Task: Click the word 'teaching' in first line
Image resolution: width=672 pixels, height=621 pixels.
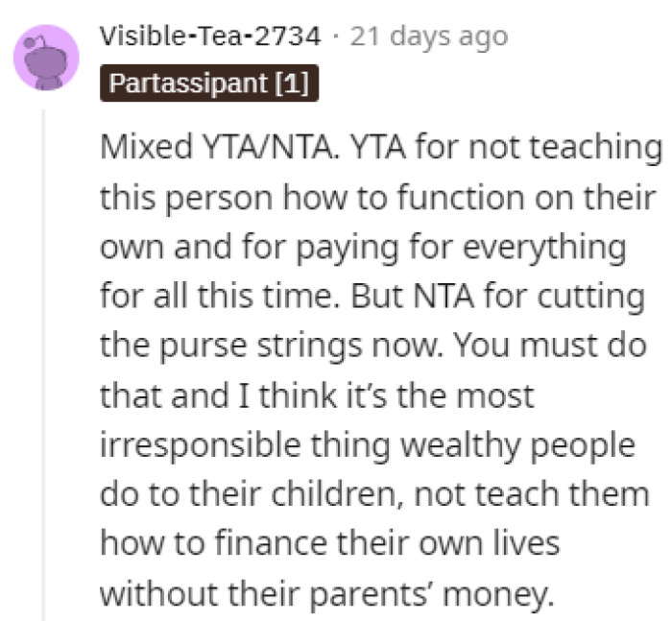Action: pyautogui.click(x=596, y=148)
